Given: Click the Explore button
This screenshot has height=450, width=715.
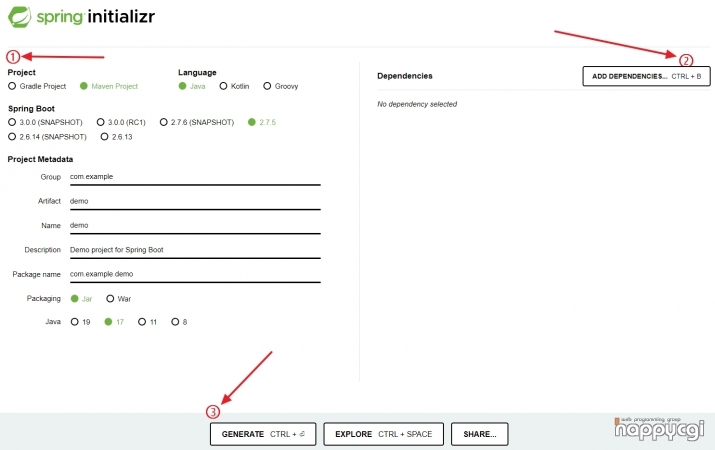Looking at the screenshot, I should [383, 434].
